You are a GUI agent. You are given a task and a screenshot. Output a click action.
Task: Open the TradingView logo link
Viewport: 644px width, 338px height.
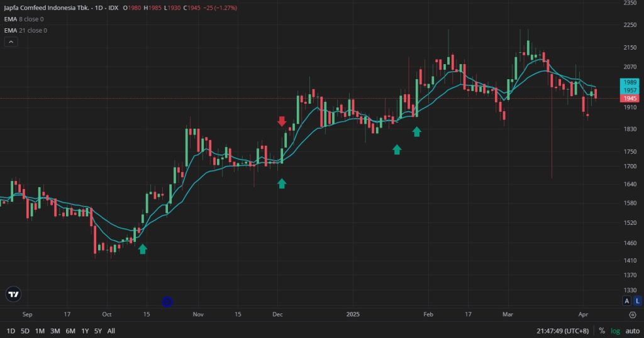[14, 294]
